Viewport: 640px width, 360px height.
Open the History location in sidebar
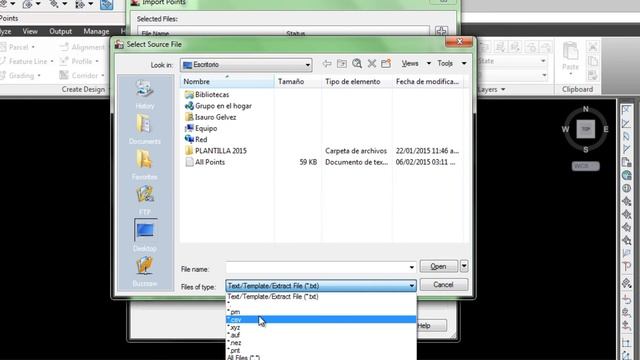click(144, 94)
